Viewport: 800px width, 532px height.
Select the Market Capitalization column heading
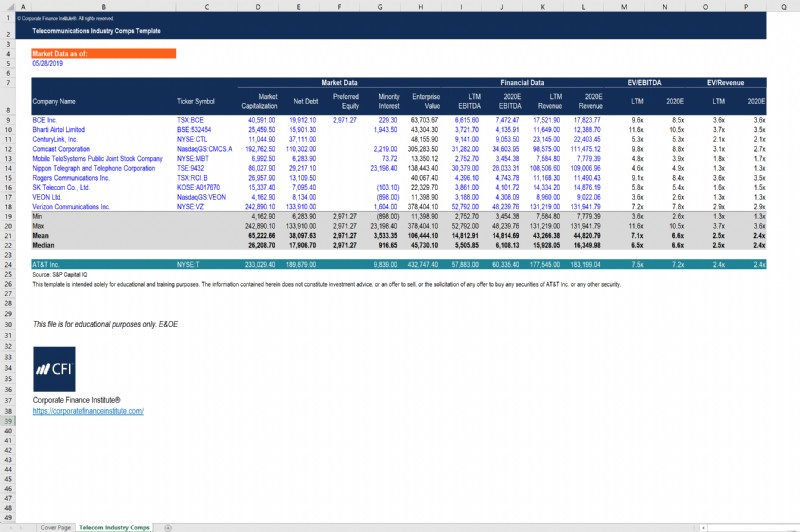tap(260, 102)
